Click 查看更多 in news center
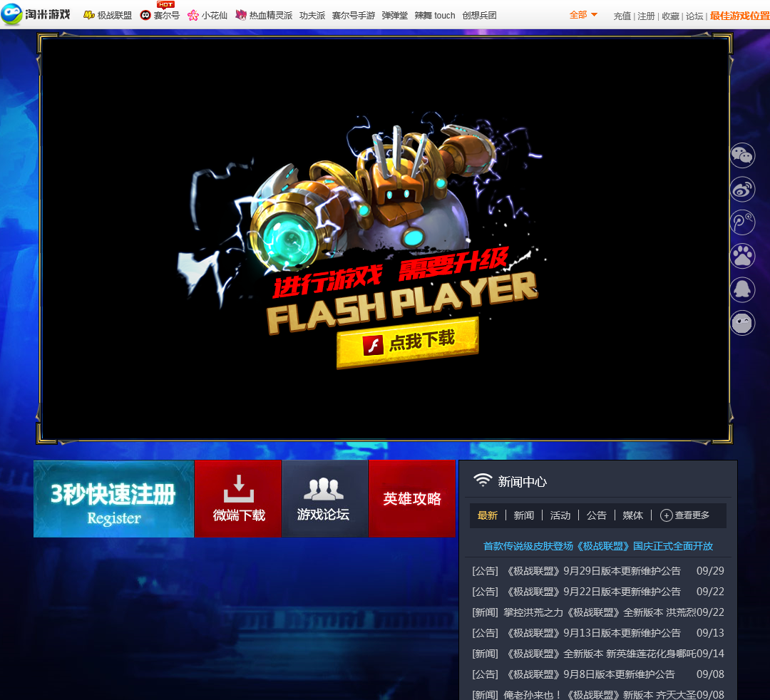The image size is (770, 700). click(692, 515)
